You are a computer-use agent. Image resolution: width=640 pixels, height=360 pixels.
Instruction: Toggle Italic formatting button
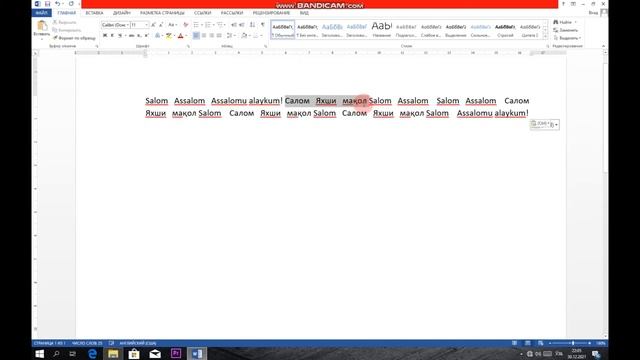(x=112, y=36)
